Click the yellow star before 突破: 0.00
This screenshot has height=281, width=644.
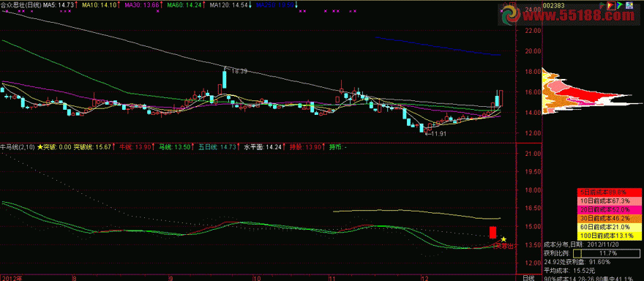click(x=40, y=146)
